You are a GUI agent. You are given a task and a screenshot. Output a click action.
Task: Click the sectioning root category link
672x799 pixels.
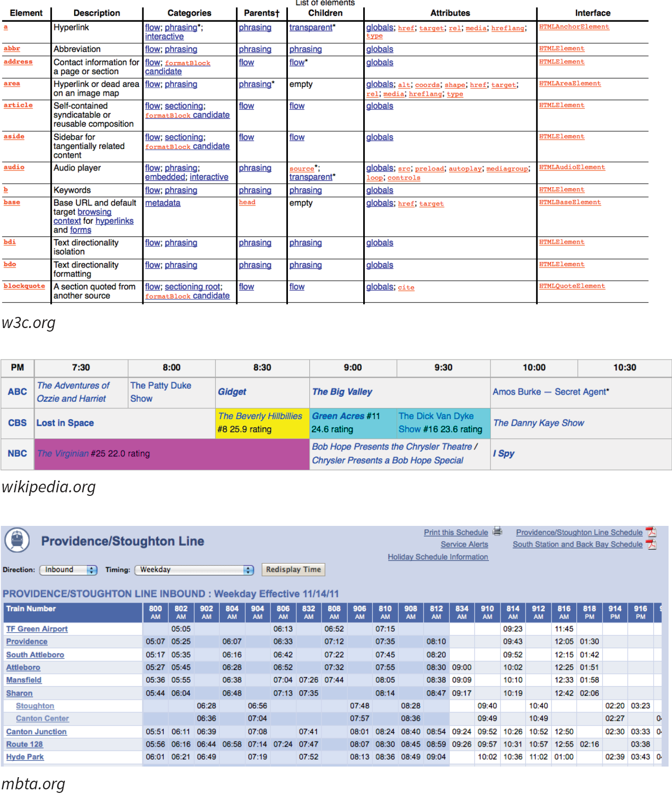point(193,287)
